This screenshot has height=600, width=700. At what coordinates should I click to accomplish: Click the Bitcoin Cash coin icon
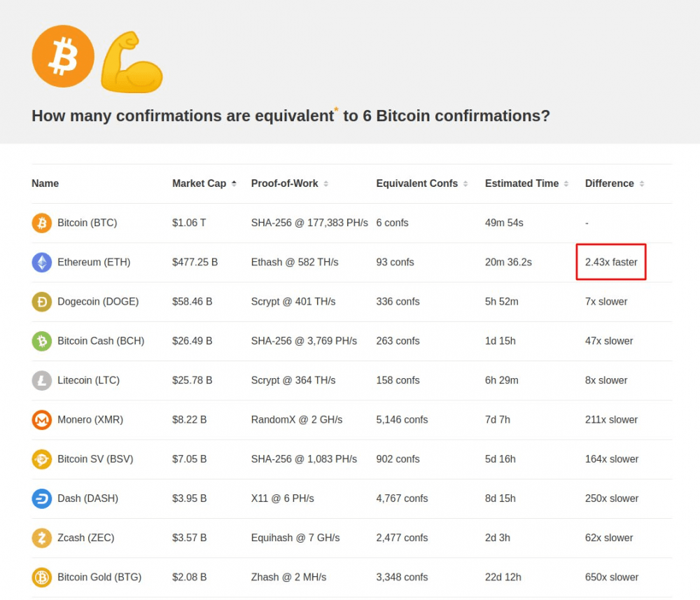point(42,341)
